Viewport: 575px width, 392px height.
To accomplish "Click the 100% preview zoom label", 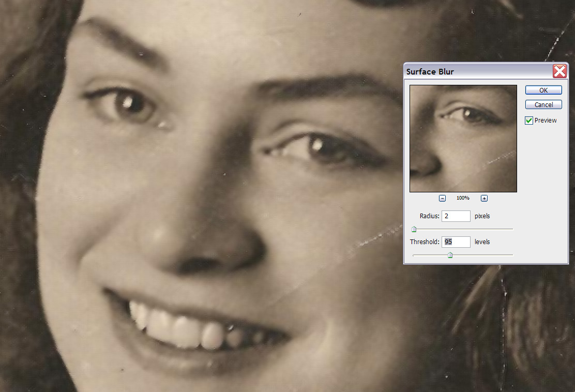I will click(x=463, y=198).
